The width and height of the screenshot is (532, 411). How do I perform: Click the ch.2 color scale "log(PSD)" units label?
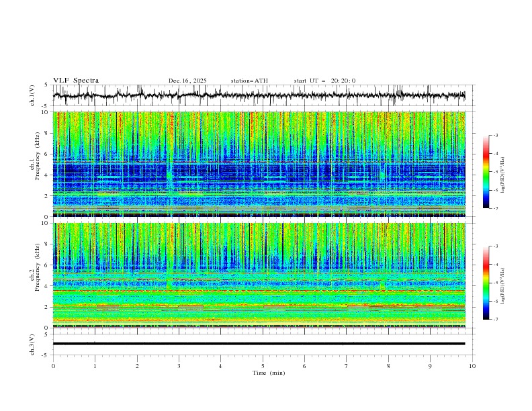pos(503,286)
